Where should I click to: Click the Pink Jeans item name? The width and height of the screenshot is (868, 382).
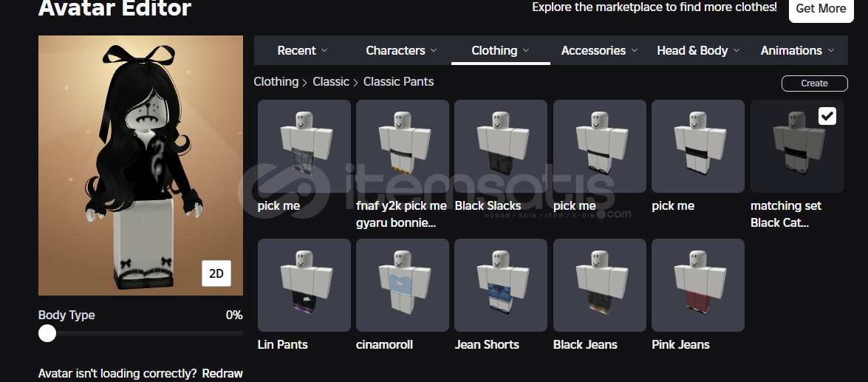[x=680, y=344]
